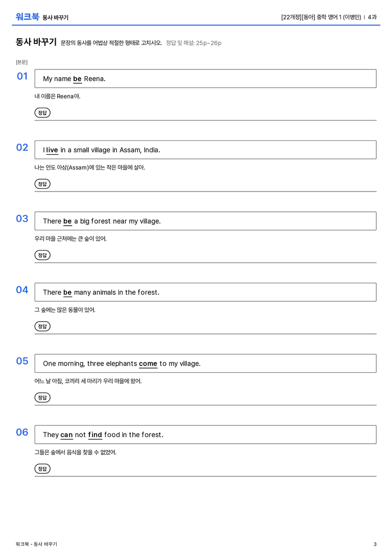This screenshot has width=392, height=555.
Task: Click the 정답 badge under question 06
Action: [42, 469]
